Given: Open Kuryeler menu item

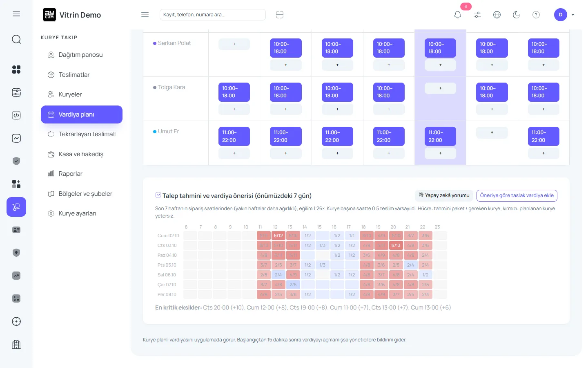Looking at the screenshot, I should pos(82,94).
